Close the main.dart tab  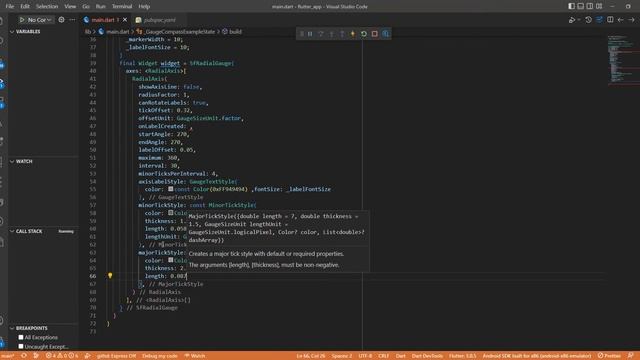(125, 20)
